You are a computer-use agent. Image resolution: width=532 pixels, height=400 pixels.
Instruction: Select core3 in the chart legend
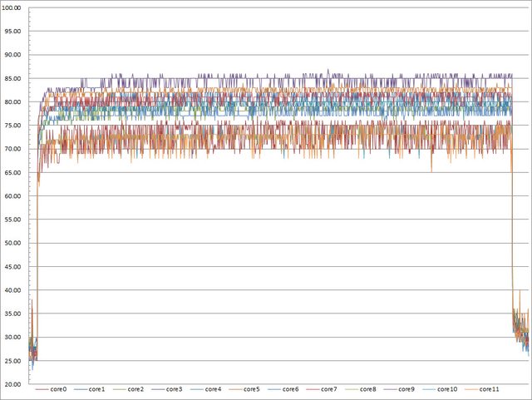pos(175,389)
